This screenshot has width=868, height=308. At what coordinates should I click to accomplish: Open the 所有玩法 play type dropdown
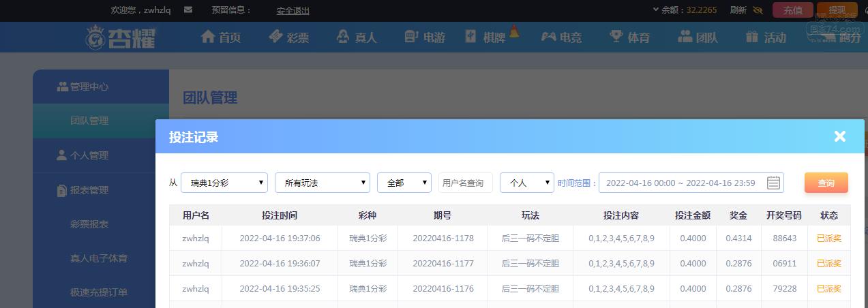(x=323, y=183)
